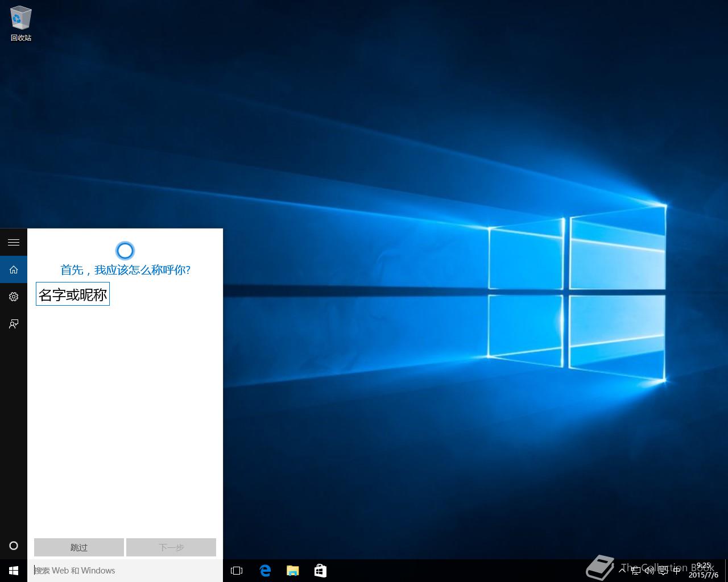Click the Cortana circle icon in sidebar
Viewport: 728px width, 582px height.
pos(14,546)
